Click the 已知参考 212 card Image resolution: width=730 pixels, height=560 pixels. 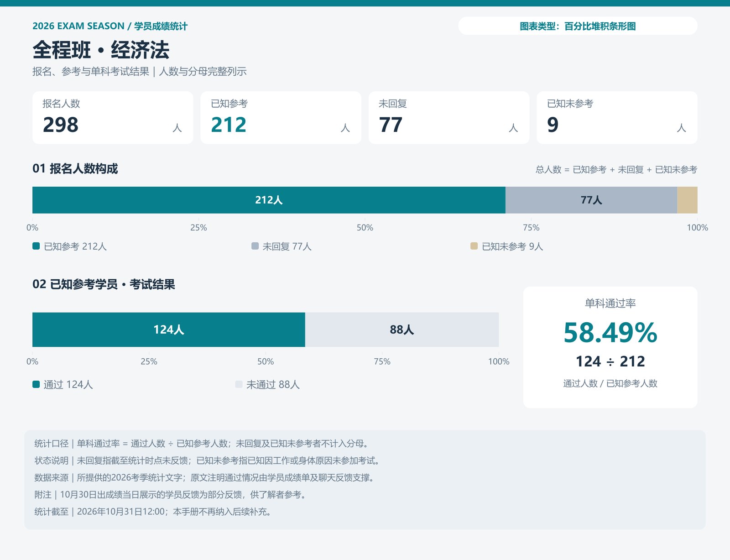pos(281,118)
